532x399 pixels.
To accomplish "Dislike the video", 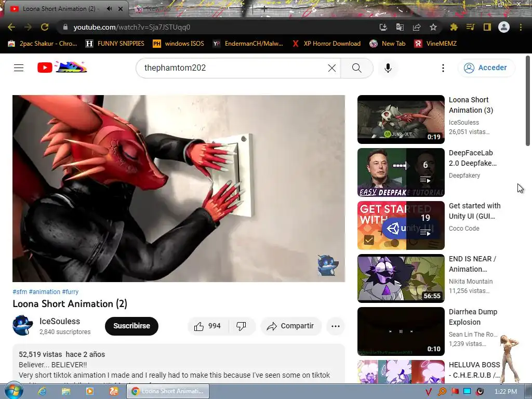I will [241, 326].
